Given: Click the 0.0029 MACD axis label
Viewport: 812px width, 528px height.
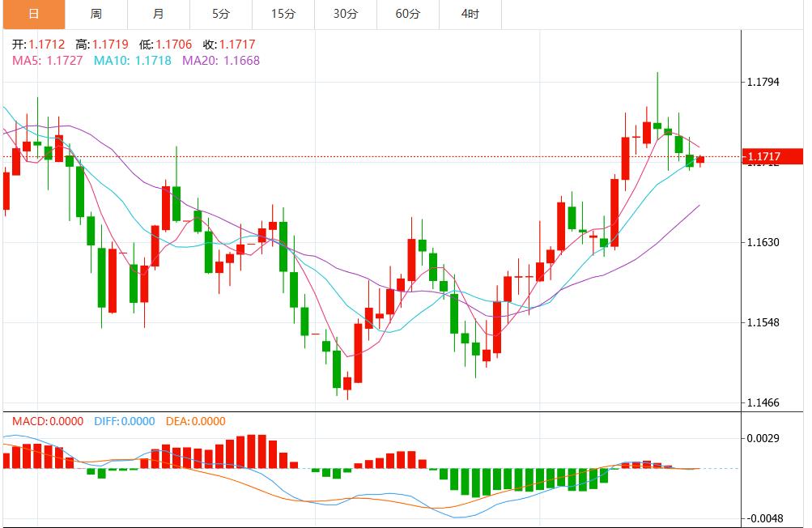Looking at the screenshot, I should pyautogui.click(x=764, y=438).
